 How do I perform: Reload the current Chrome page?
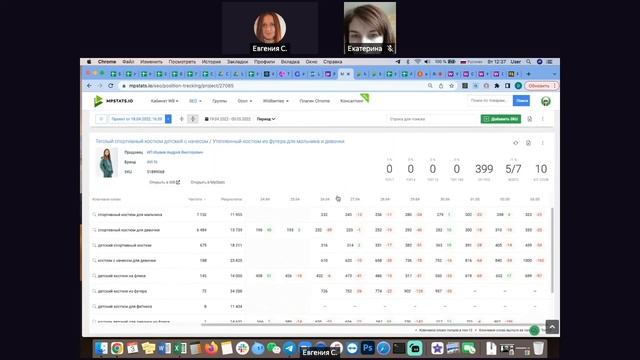pos(111,86)
